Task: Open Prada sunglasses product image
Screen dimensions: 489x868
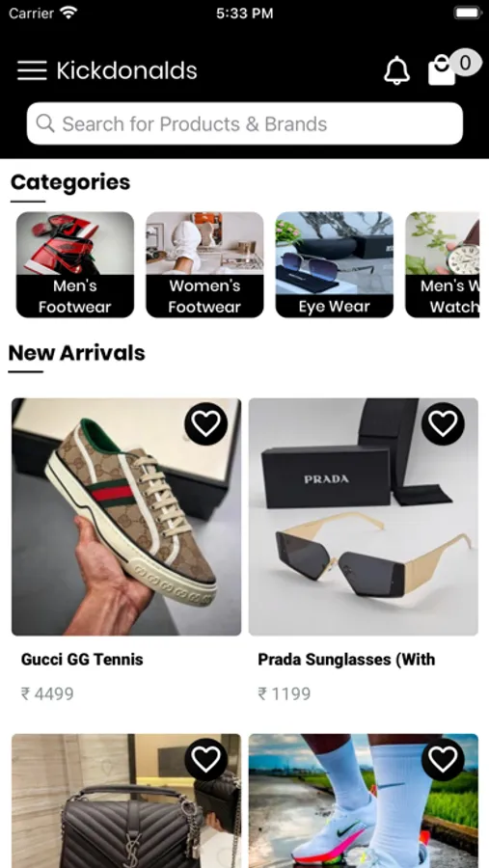Action: [364, 517]
